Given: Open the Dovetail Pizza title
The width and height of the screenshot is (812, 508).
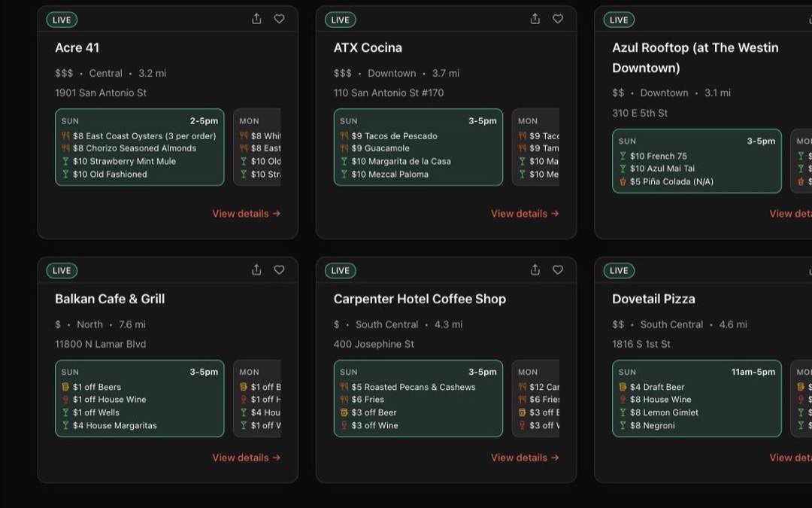Looking at the screenshot, I should click(653, 299).
